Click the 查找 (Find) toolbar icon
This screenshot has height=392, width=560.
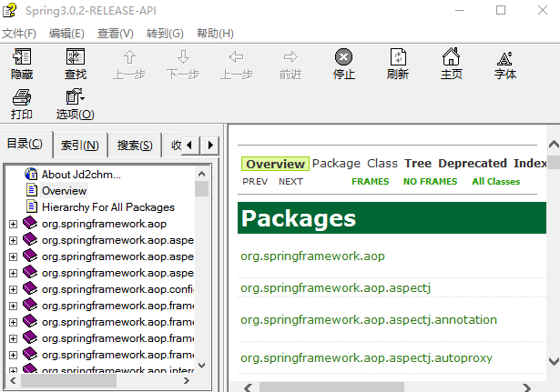pos(76,64)
